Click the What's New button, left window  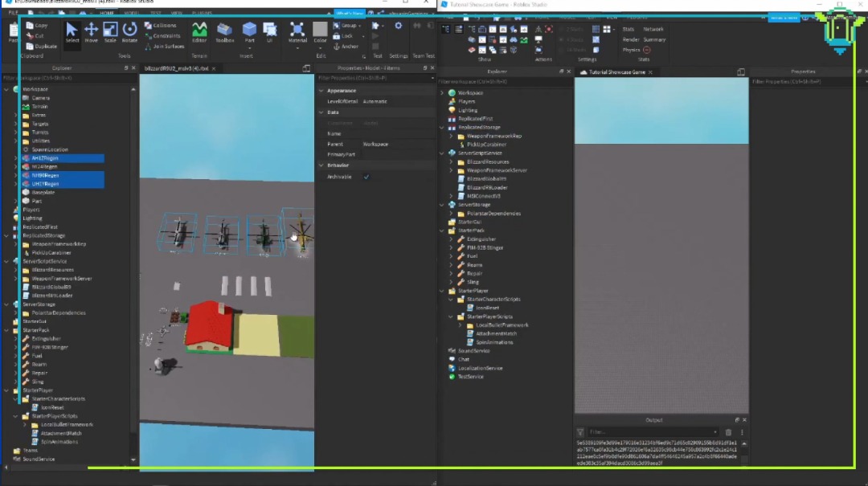[350, 14]
